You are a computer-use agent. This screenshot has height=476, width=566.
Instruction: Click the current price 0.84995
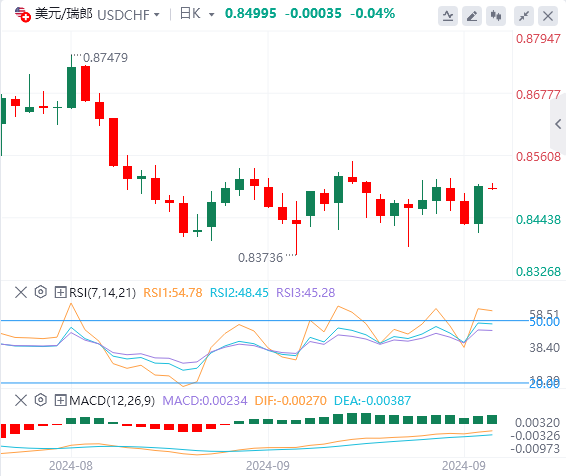click(x=251, y=14)
